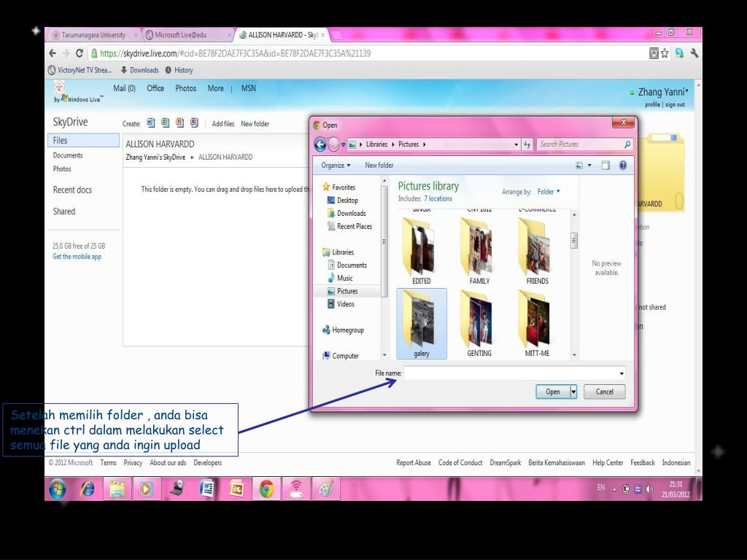
Task: Click the search icon in Search Pictures box
Action: point(627,144)
